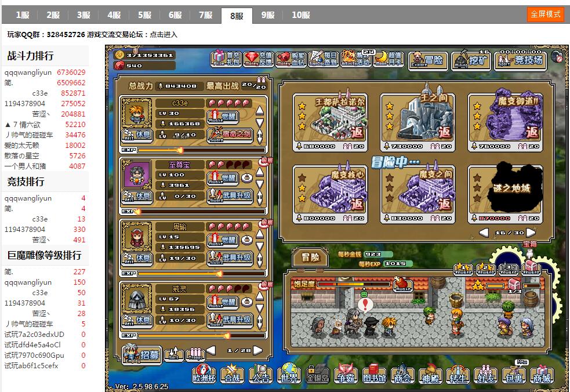Switch to server tab 10服
Viewport: 570px width, 392px height.
(301, 15)
